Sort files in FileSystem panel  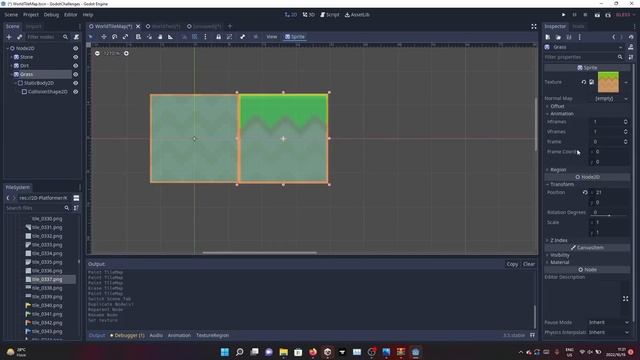[76, 208]
